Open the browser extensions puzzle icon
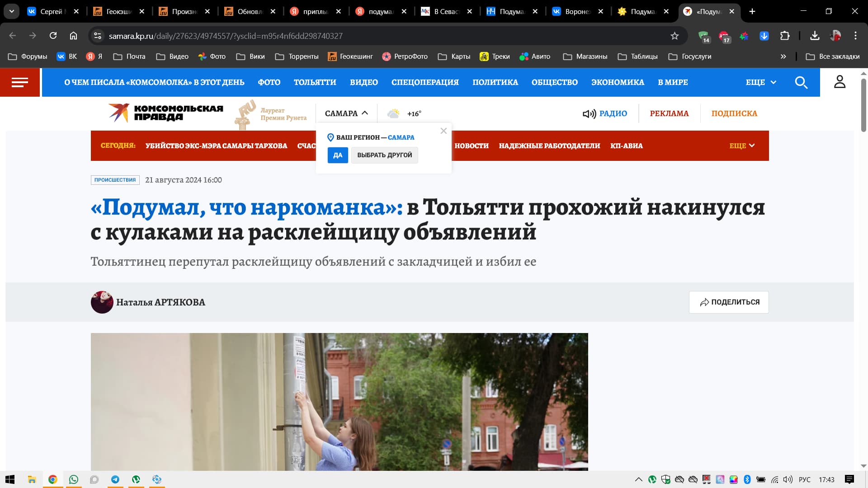The width and height of the screenshot is (868, 488). (x=785, y=36)
